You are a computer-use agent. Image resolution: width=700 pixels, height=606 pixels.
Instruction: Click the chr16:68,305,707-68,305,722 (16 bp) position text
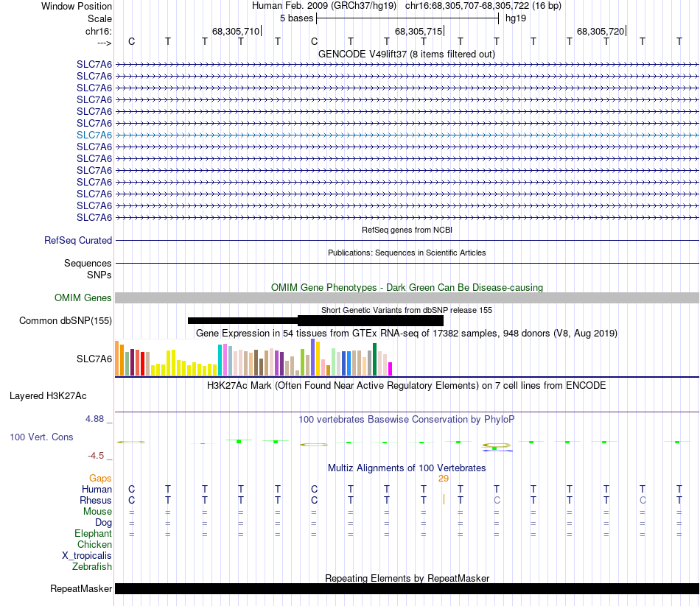point(483,6)
